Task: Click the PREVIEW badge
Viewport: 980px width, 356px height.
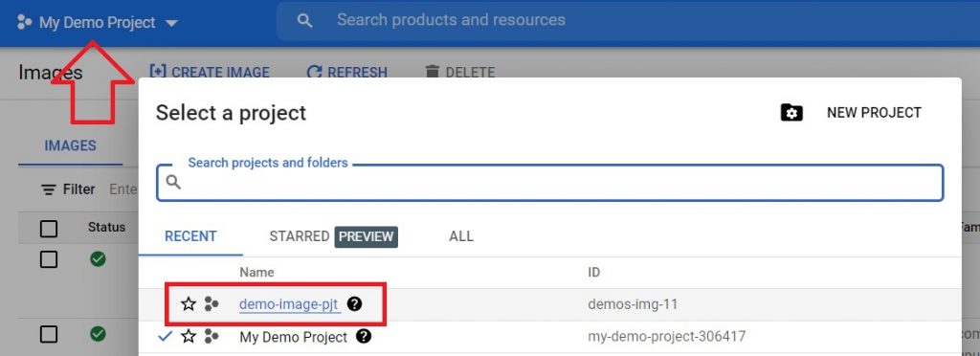Action: click(367, 236)
